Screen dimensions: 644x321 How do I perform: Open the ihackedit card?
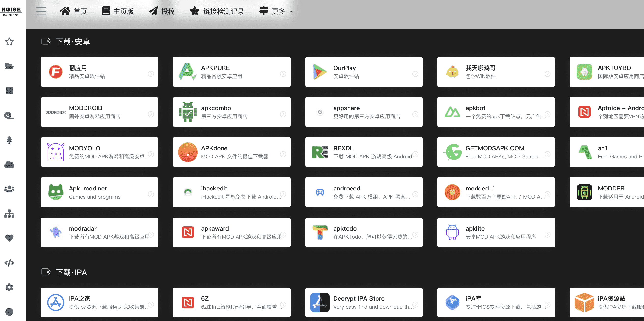point(232,192)
